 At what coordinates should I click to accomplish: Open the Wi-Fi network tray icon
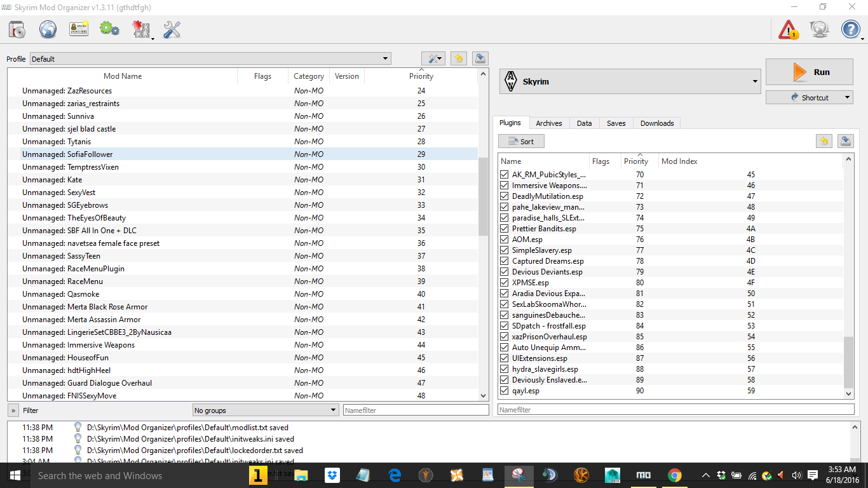pyautogui.click(x=752, y=475)
